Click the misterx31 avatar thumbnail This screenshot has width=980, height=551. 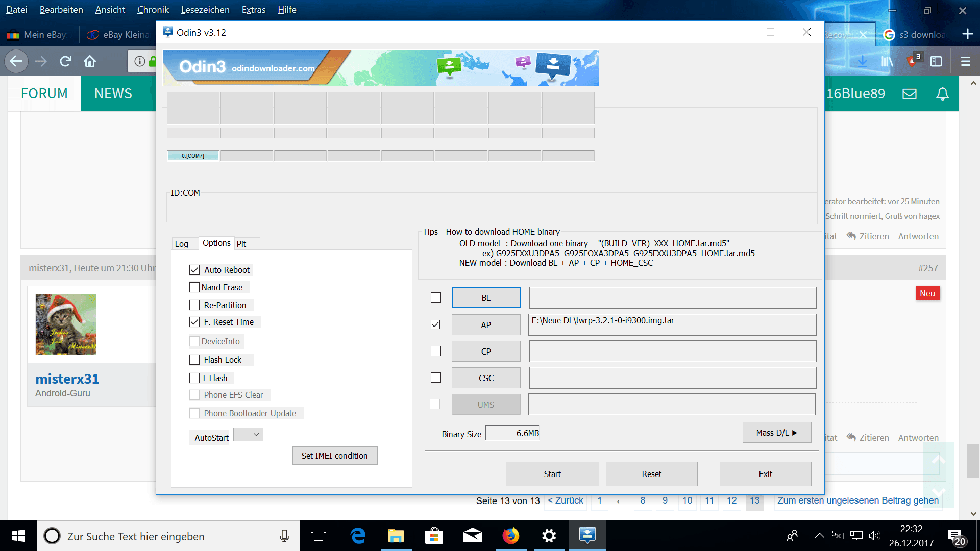[66, 324]
